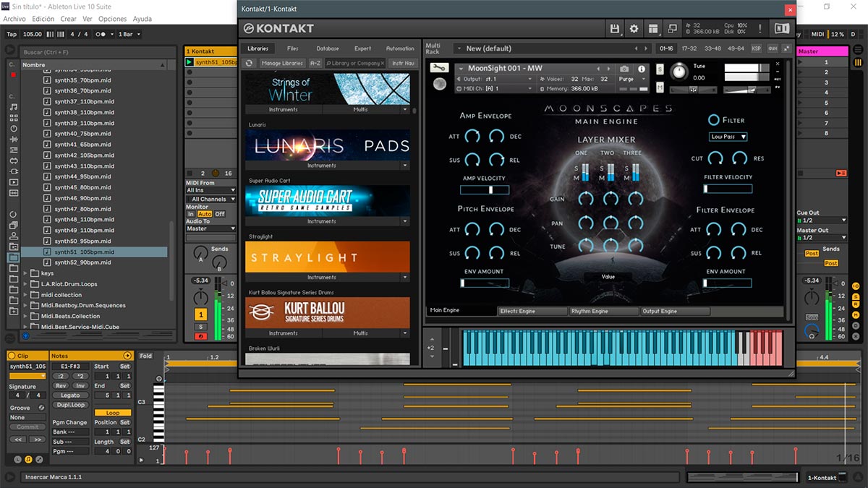Screen dimensions: 868x488
Task: Open the Archivo menu
Action: coord(14,19)
